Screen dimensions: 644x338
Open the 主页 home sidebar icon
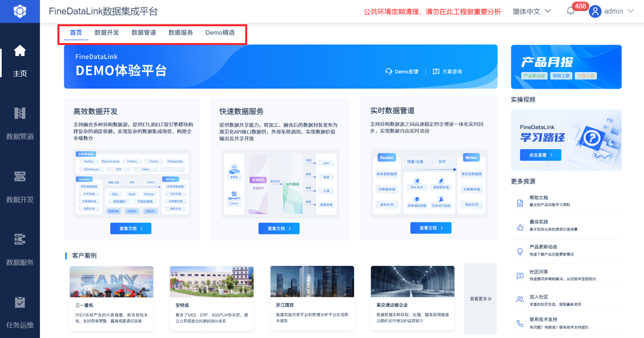click(x=20, y=51)
